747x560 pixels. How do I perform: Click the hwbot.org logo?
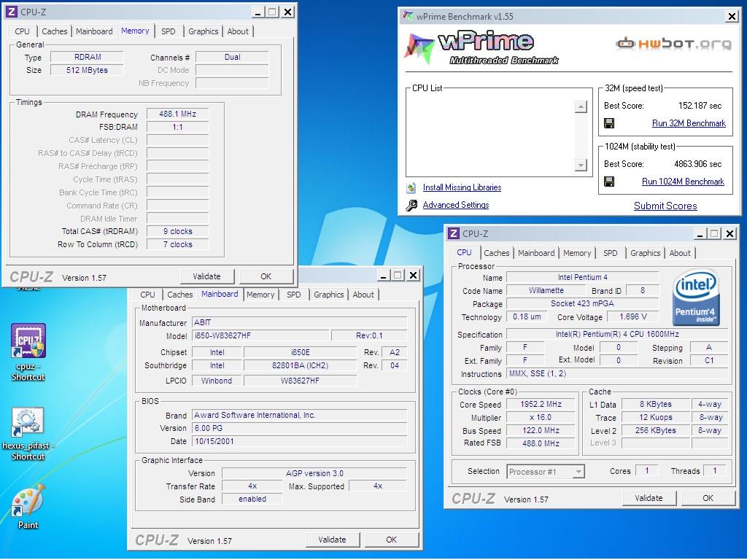673,44
